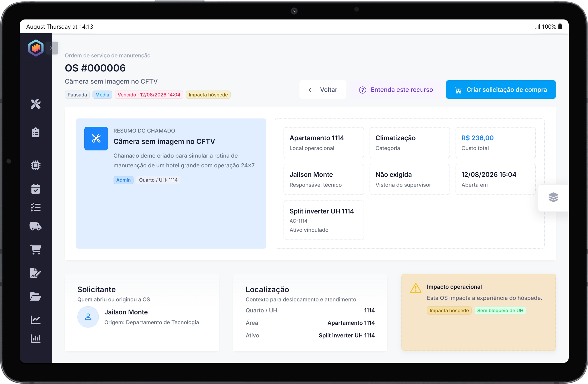Viewport: 588px width, 384px height.
Task: Open the maintenance tools sidebar icon
Action: [x=35, y=104]
